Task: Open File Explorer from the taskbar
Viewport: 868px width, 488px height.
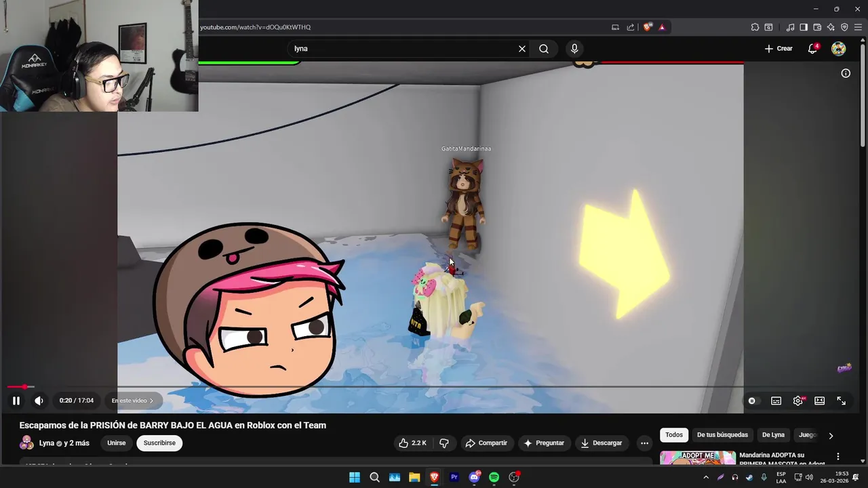Action: (x=414, y=477)
